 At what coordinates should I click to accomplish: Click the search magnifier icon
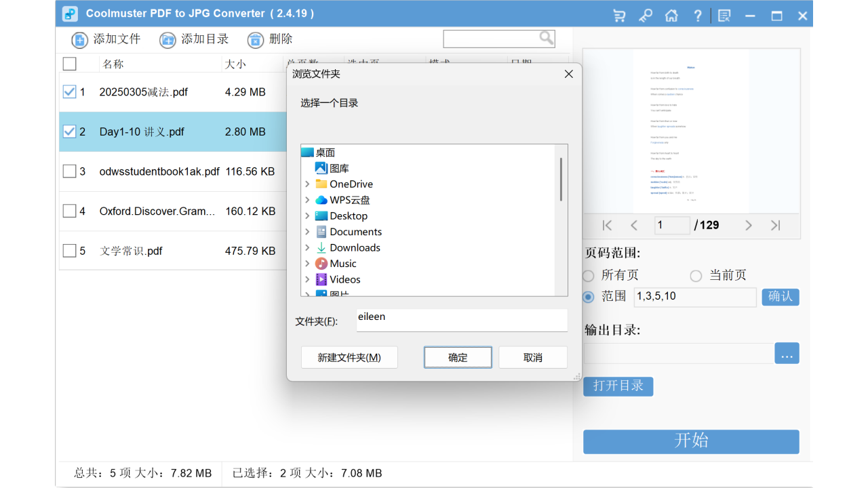pos(547,38)
